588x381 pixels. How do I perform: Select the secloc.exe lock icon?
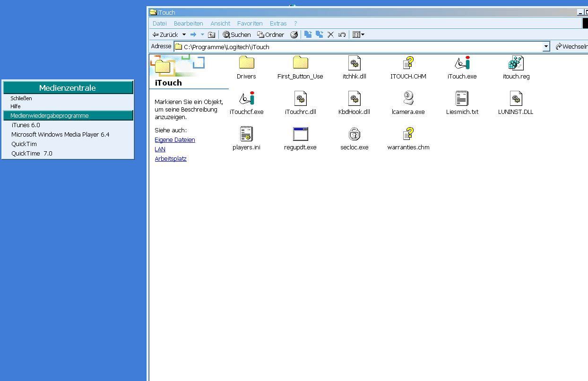click(x=354, y=139)
